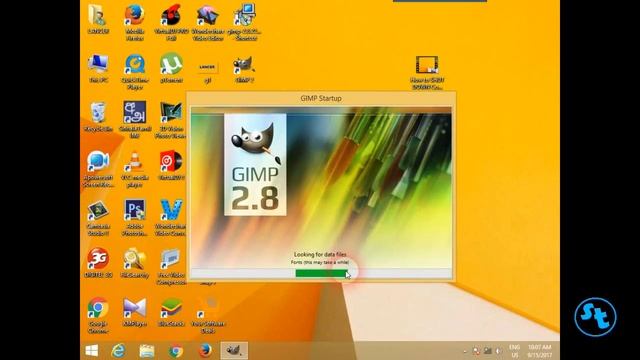Launch the Google Chrome desktop shortcut
The image size is (640, 360).
(98, 315)
